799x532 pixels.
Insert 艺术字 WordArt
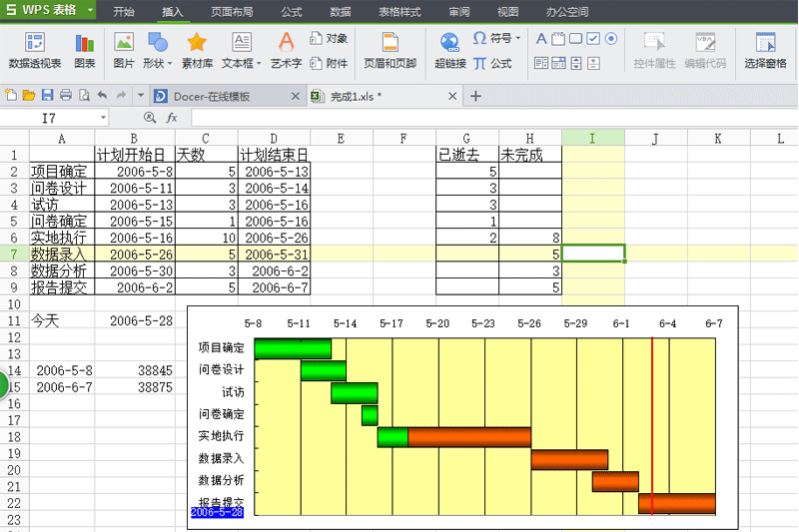pos(286,50)
